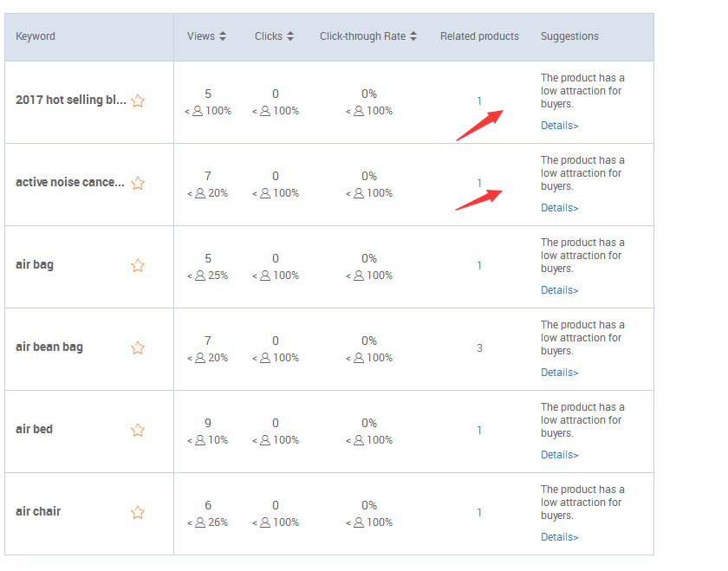Open the 'air bed' Details link
Screen dimensions: 728x571
pos(560,455)
